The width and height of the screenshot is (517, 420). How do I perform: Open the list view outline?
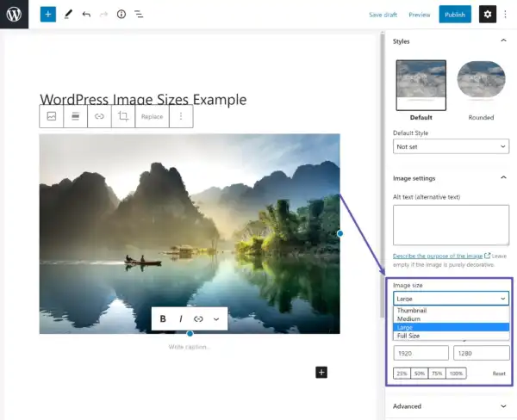(139, 14)
